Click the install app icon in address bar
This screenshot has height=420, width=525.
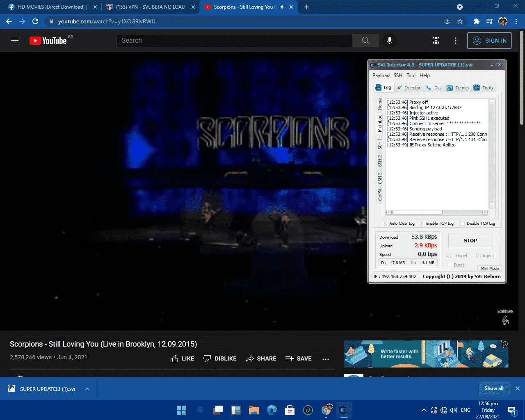447,21
